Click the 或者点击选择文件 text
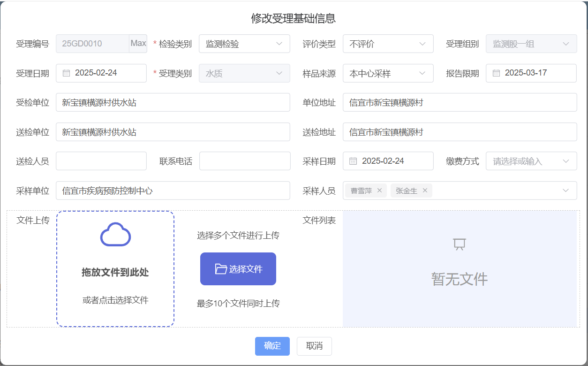 tap(115, 300)
